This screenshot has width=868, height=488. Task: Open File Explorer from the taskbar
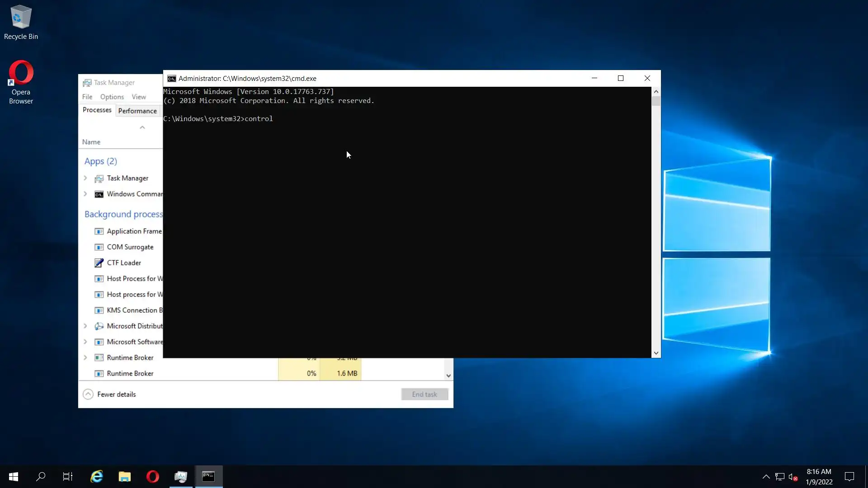[x=125, y=476]
